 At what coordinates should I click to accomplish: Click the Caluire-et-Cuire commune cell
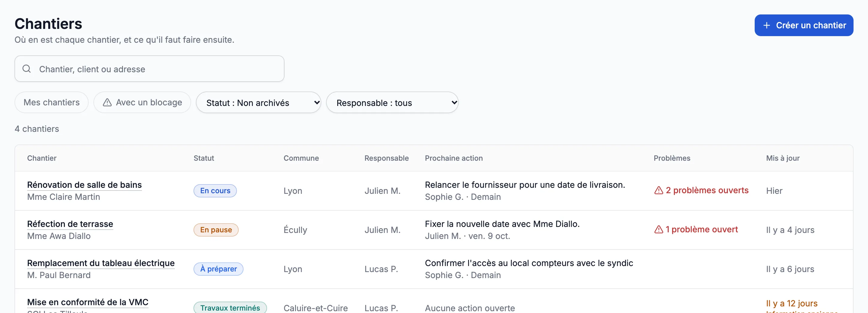316,308
